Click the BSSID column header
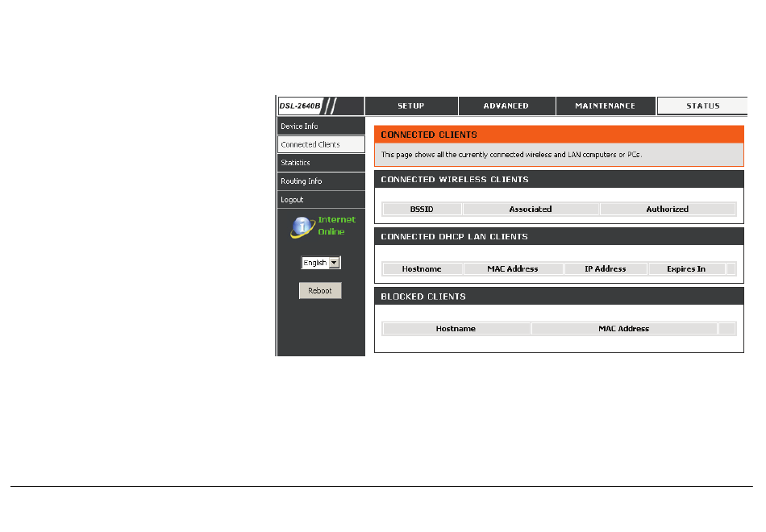Viewport: 766px width, 532px height. coord(421,209)
